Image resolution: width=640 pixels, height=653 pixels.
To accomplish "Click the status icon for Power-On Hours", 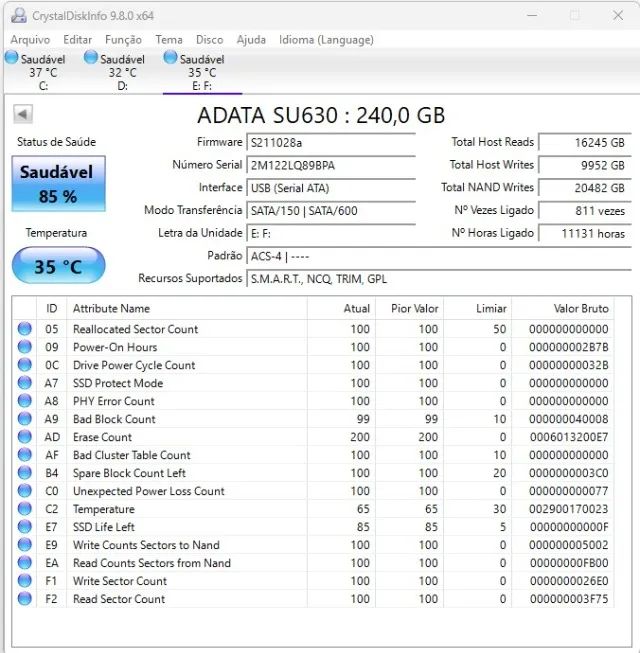I will 25,346.
